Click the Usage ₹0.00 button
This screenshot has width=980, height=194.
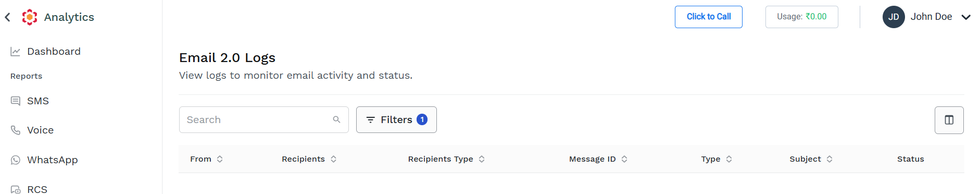coord(802,17)
